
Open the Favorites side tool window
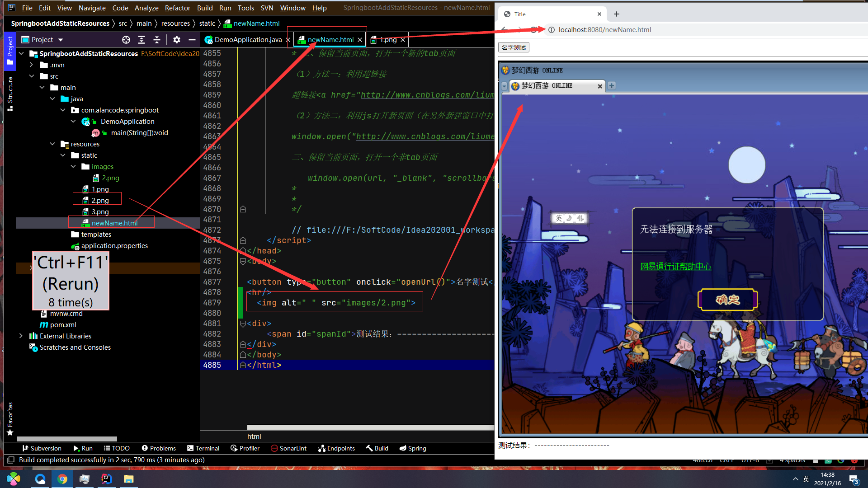(10, 419)
